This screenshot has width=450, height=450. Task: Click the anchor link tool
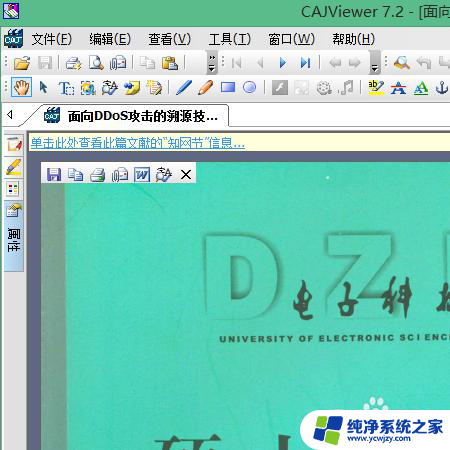(x=442, y=88)
